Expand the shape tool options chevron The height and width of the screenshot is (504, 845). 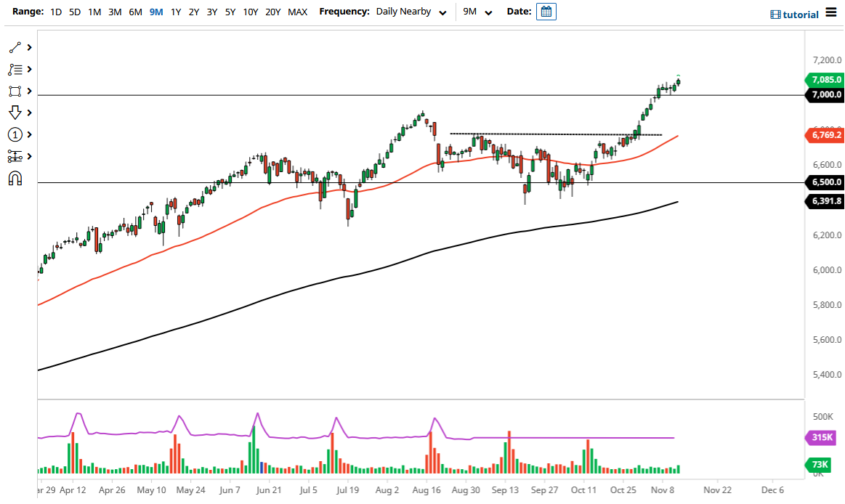[29, 91]
